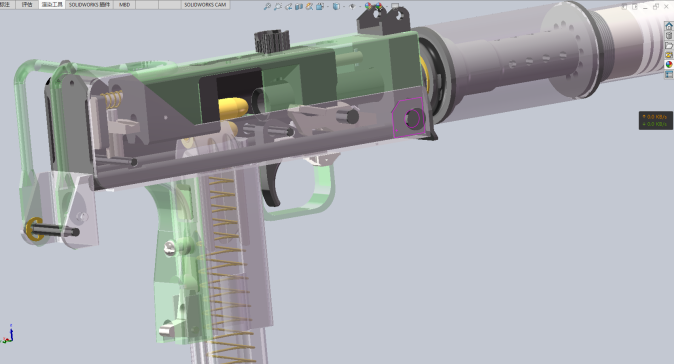Screen dimensions: 674x364
Task: Open the Custom Properties task pane icon
Action: (x=669, y=74)
